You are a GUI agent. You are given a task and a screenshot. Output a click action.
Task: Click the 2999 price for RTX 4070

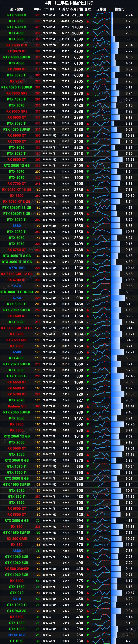[79, 171]
